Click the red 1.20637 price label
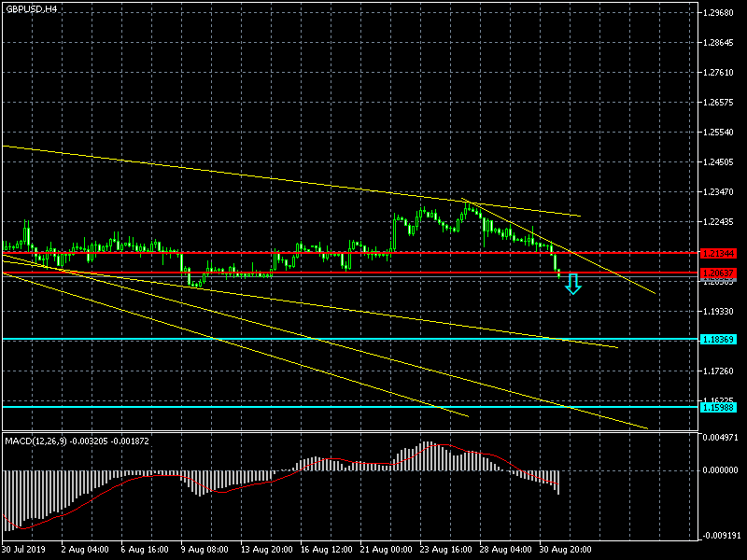Image resolution: width=747 pixels, height=560 pixels. (x=718, y=273)
